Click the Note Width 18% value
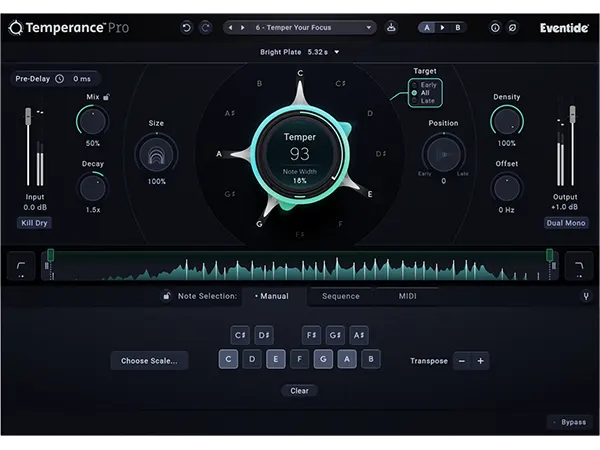This screenshot has width=600, height=450. point(300,180)
